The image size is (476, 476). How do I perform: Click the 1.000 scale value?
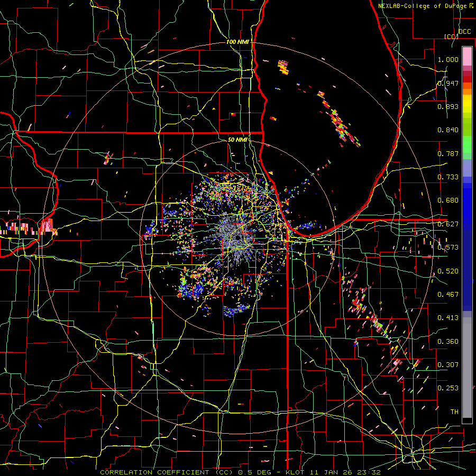coord(448,59)
